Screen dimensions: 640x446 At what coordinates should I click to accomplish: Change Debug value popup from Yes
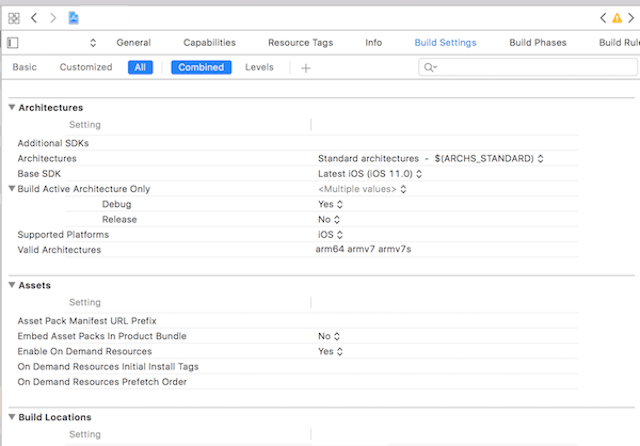[x=329, y=204]
